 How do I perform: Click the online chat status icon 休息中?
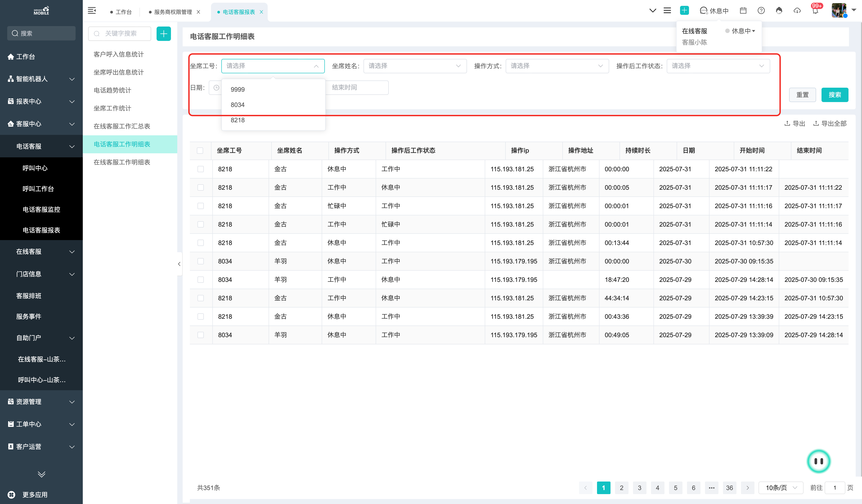click(x=714, y=11)
